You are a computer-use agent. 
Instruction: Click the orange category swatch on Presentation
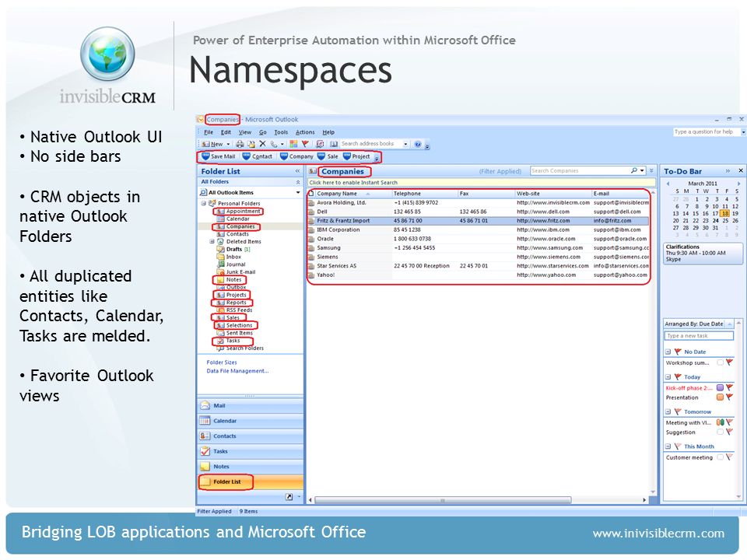pos(721,397)
